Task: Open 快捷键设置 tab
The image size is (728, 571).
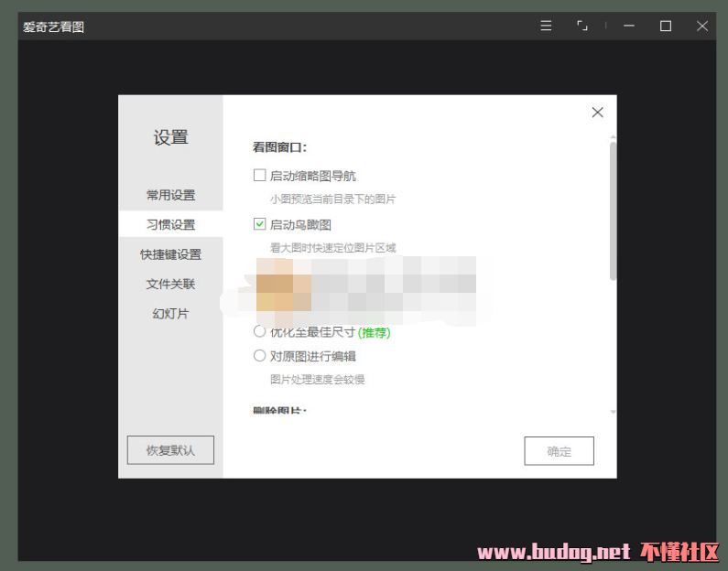Action: tap(170, 254)
